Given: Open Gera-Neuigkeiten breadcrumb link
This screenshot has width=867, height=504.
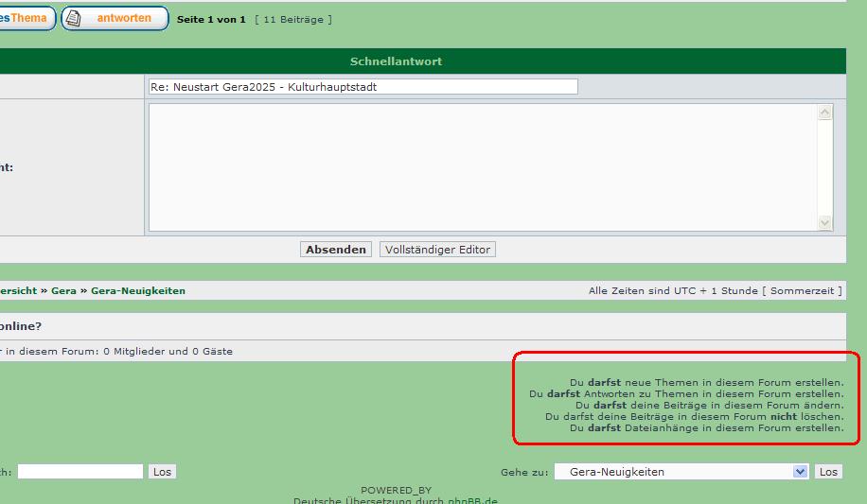Looking at the screenshot, I should [138, 291].
